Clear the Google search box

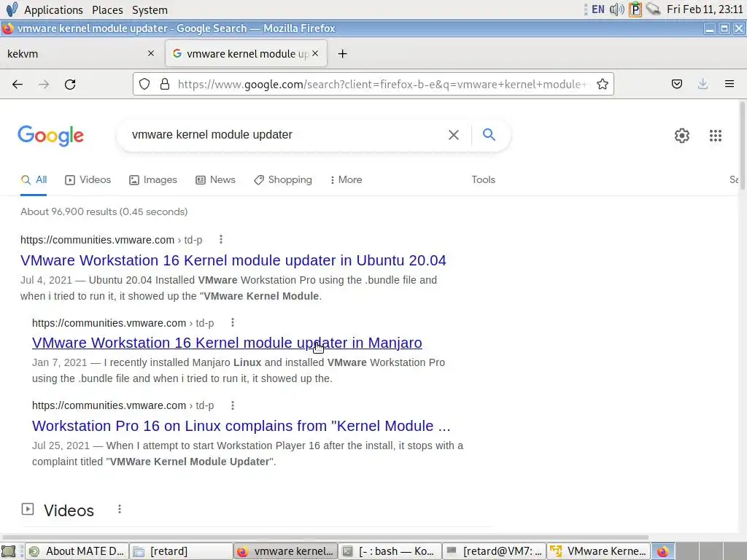[454, 135]
